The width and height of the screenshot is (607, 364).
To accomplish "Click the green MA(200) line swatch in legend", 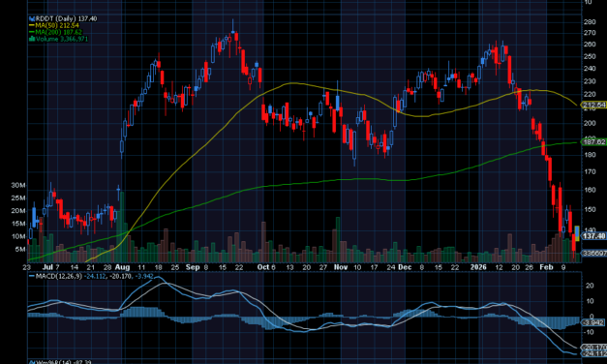I will click(x=32, y=32).
